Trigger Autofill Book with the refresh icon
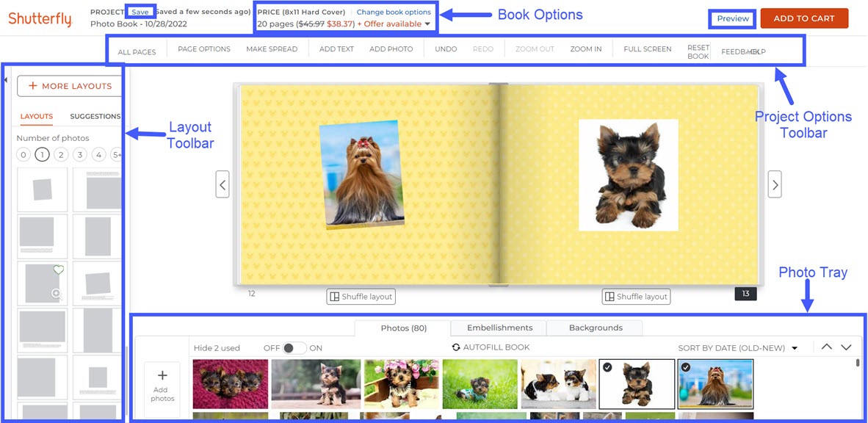868x423 pixels. point(455,347)
